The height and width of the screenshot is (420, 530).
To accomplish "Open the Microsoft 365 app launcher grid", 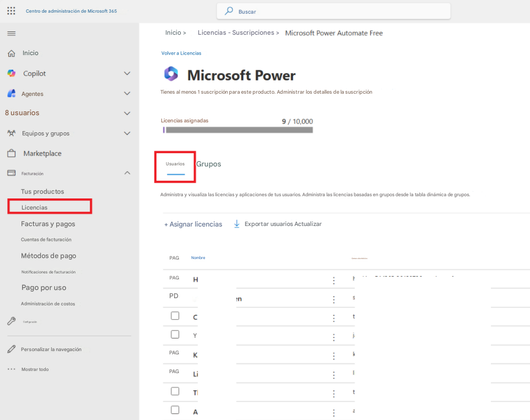I will 10,10.
